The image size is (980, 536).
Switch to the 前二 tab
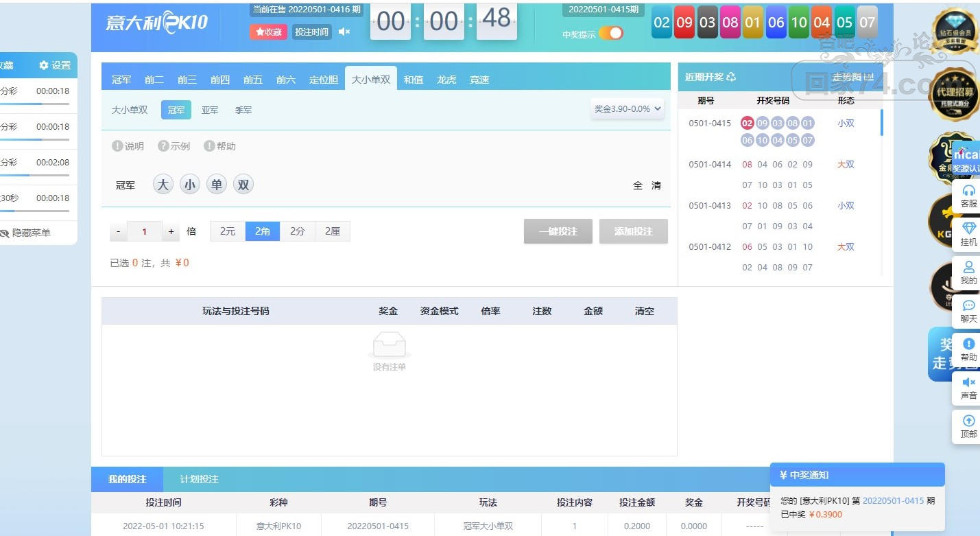pyautogui.click(x=154, y=80)
